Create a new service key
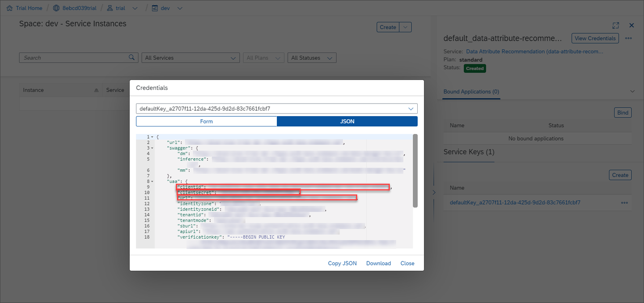Viewport: 644px width, 303px height. pyautogui.click(x=620, y=175)
